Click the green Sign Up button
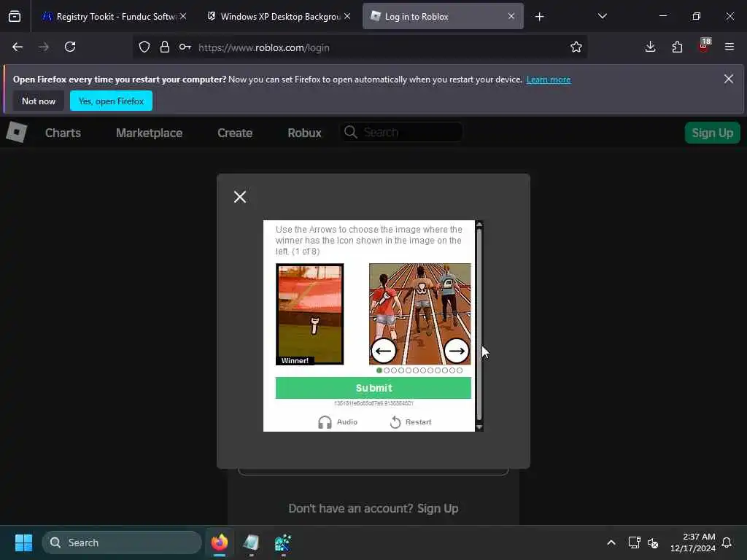 point(712,133)
